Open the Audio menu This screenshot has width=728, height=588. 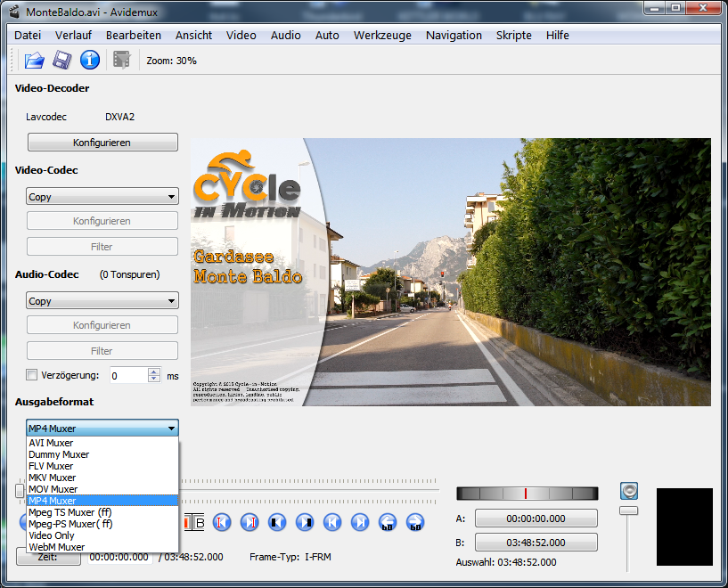[285, 36]
